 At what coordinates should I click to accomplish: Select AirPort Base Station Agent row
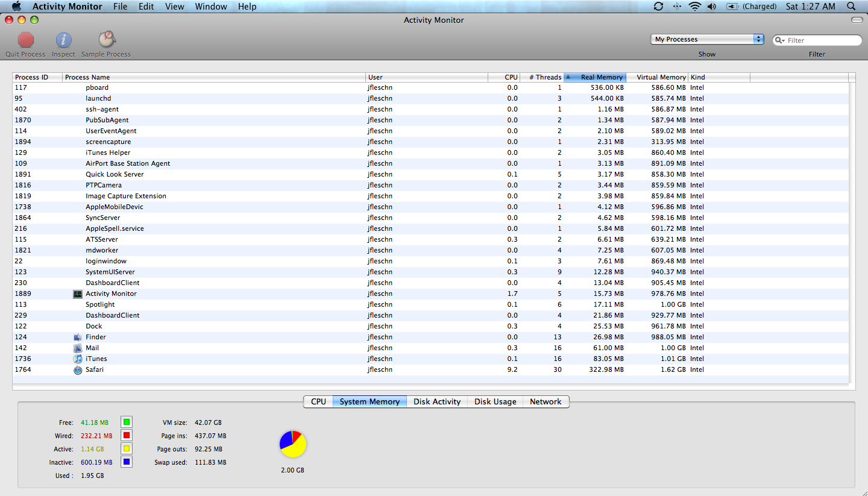point(430,164)
